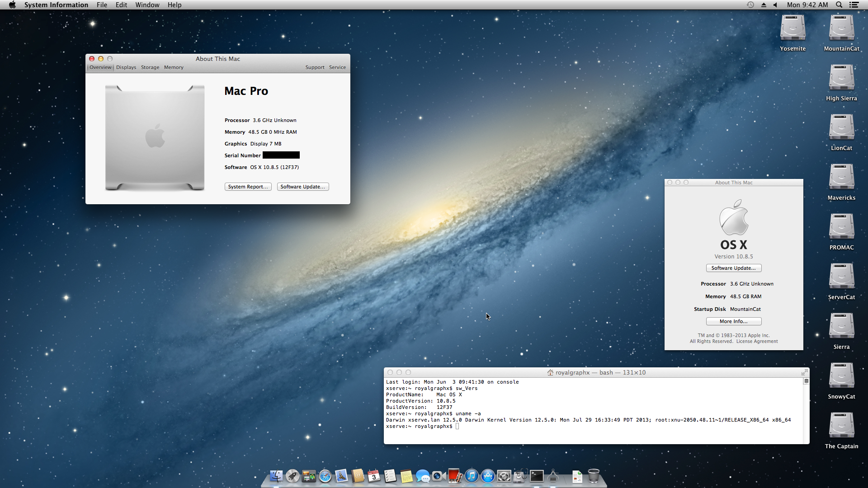868x488 pixels.
Task: Open Mission Control in the dock
Action: pyautogui.click(x=309, y=476)
